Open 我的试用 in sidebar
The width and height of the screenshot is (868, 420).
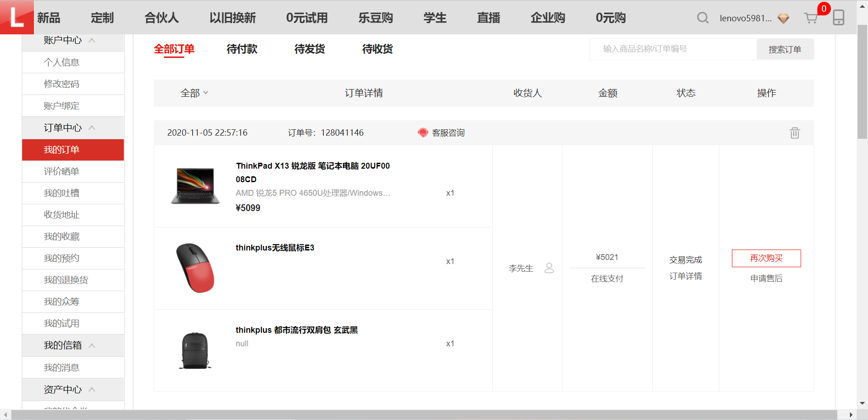tap(73, 323)
